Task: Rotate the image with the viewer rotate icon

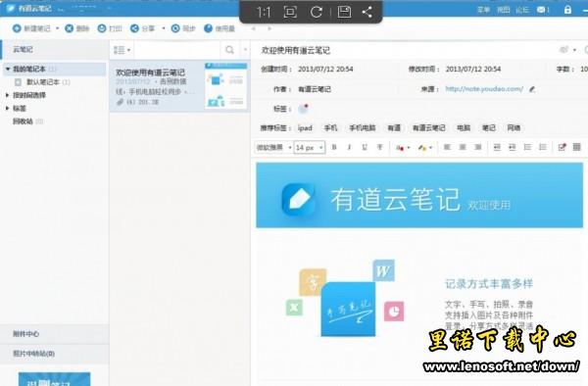Action: coord(317,12)
